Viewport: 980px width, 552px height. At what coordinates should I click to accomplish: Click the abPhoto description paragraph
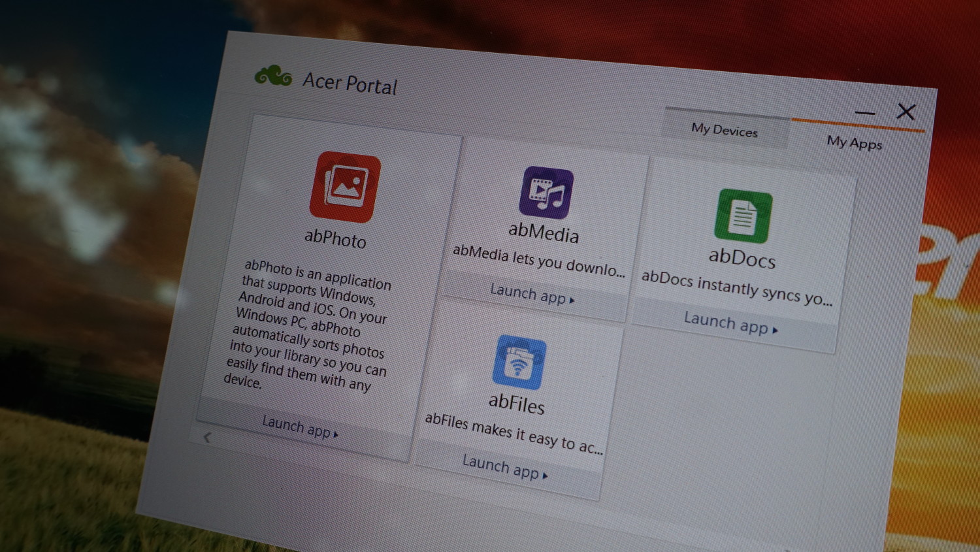click(x=306, y=325)
